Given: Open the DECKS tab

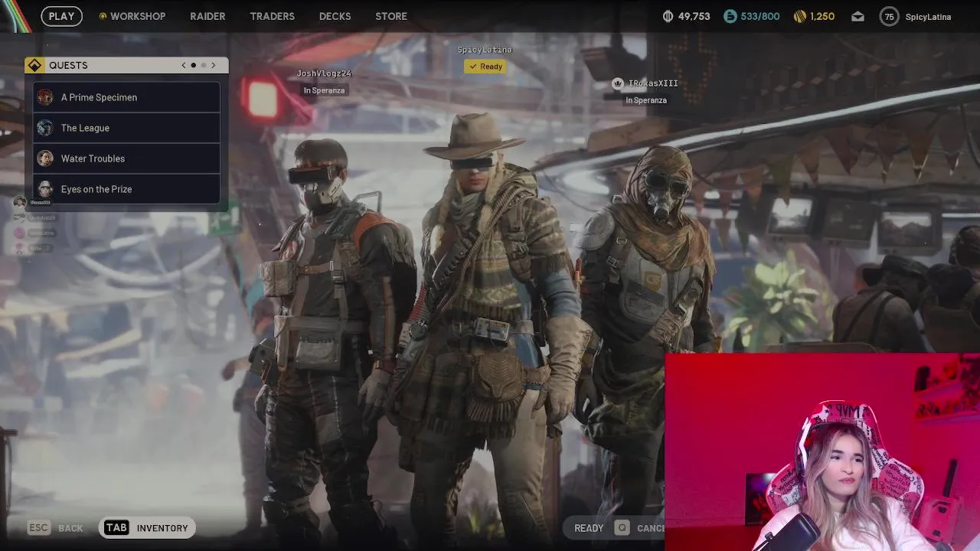Looking at the screenshot, I should click(335, 16).
